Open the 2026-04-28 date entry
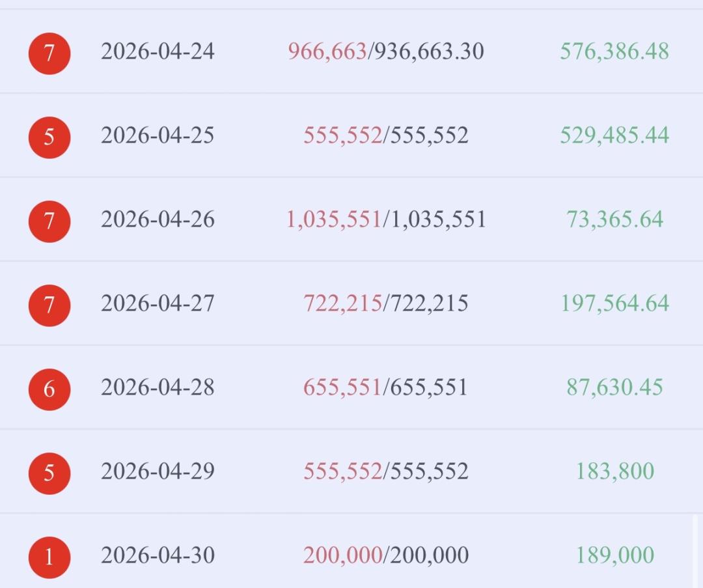Viewport: 703px width, 588px height. pyautogui.click(x=158, y=387)
